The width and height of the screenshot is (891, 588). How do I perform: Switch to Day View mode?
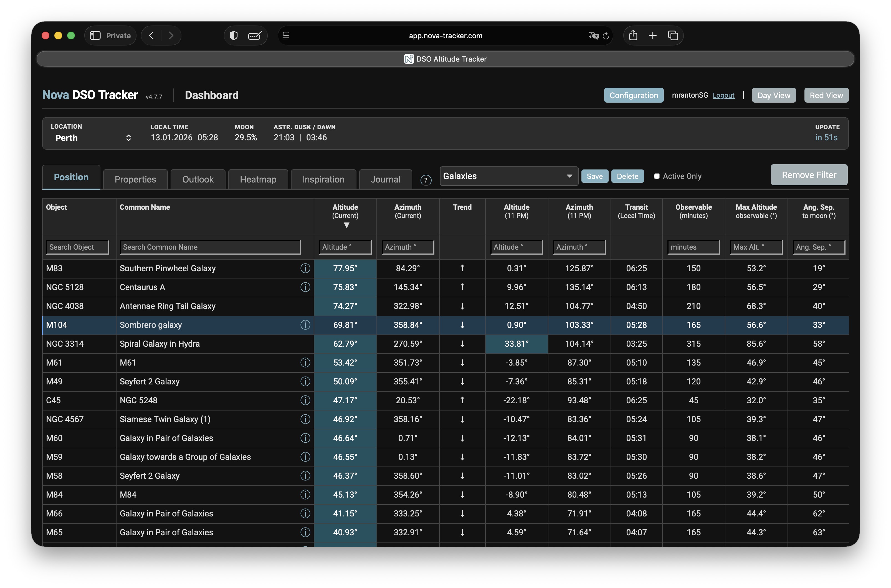773,95
